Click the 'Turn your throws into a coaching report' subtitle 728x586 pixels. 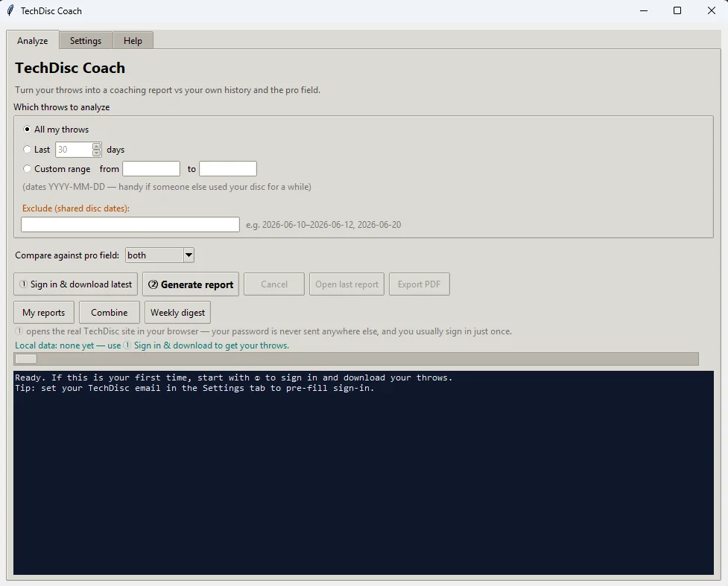[x=168, y=90]
